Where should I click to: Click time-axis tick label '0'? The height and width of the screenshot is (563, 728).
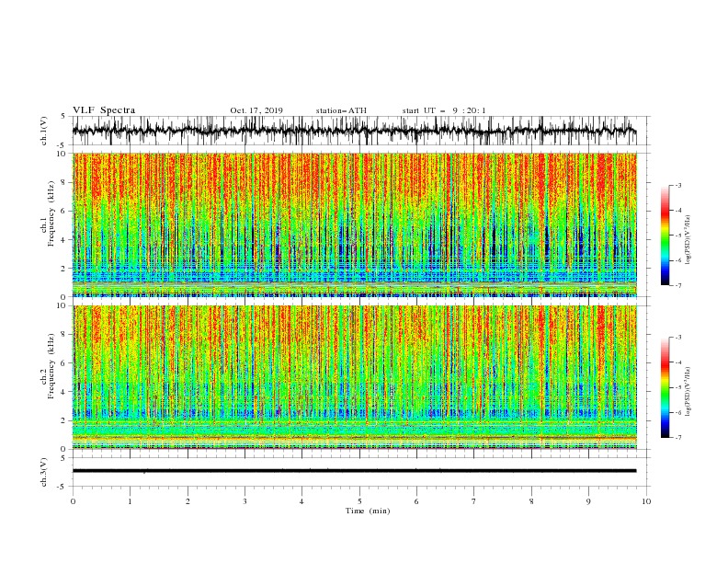(x=73, y=501)
